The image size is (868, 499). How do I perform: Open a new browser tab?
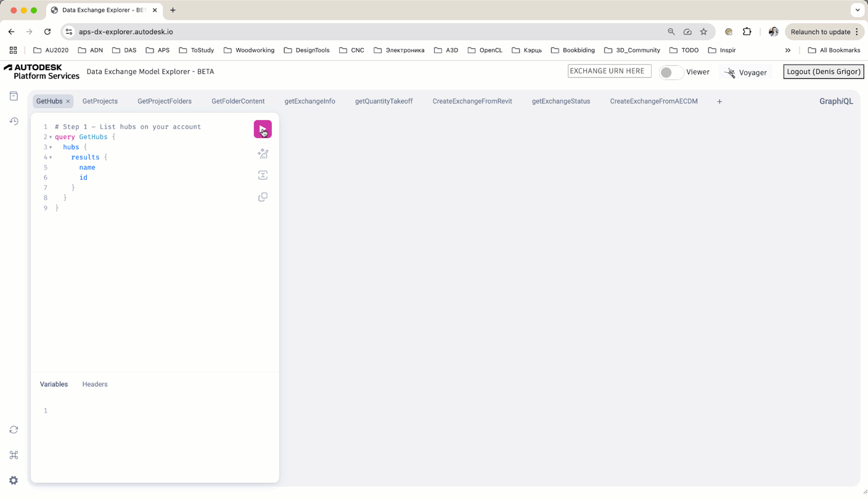tap(173, 10)
